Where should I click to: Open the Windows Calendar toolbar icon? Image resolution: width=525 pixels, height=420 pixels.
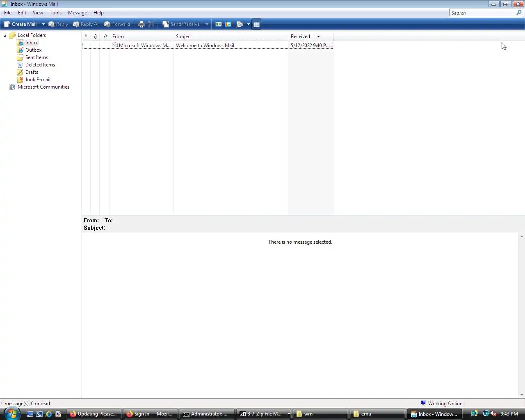click(x=228, y=24)
